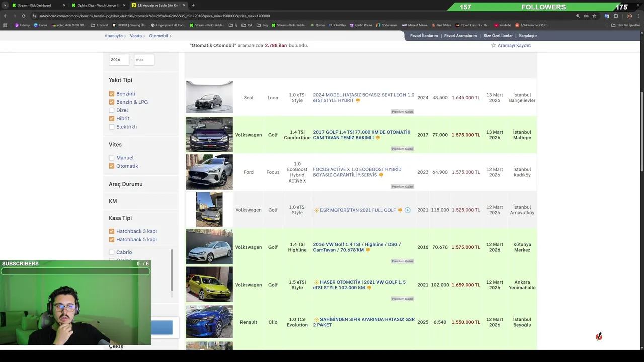Open the yellow Golf listing thumbnail
This screenshot has height=362, width=644.
209,285
